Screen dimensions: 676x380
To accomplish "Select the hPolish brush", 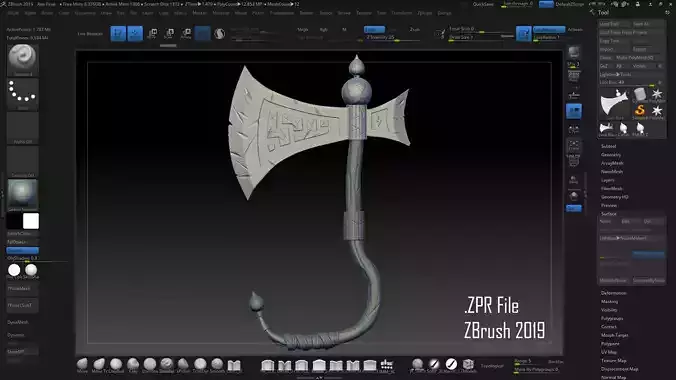I will pyautogui.click(x=183, y=365).
